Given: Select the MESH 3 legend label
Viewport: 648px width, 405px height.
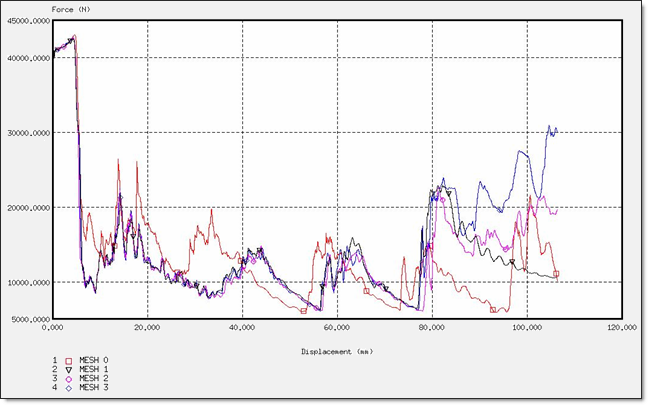Looking at the screenshot, I should [x=96, y=390].
